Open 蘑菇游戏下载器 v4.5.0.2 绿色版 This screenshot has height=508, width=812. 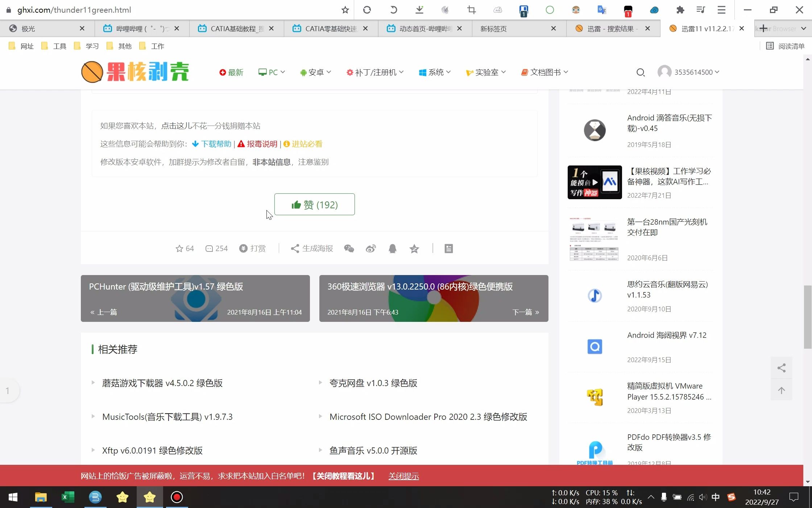(162, 383)
